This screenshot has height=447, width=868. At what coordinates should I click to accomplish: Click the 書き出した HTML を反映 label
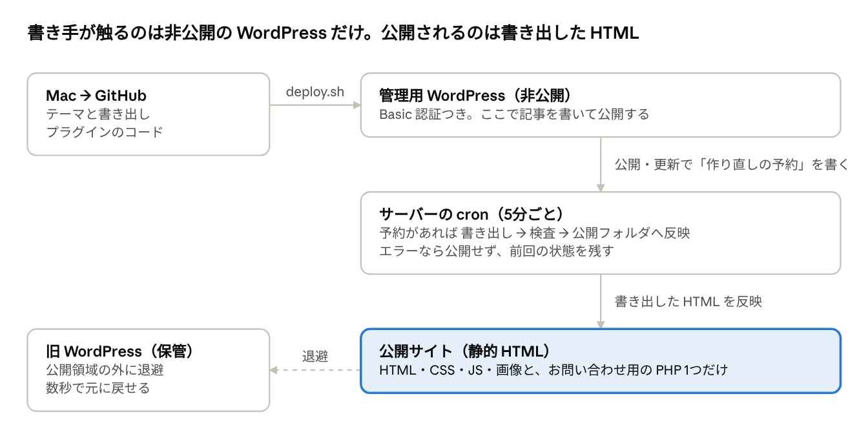click(688, 301)
